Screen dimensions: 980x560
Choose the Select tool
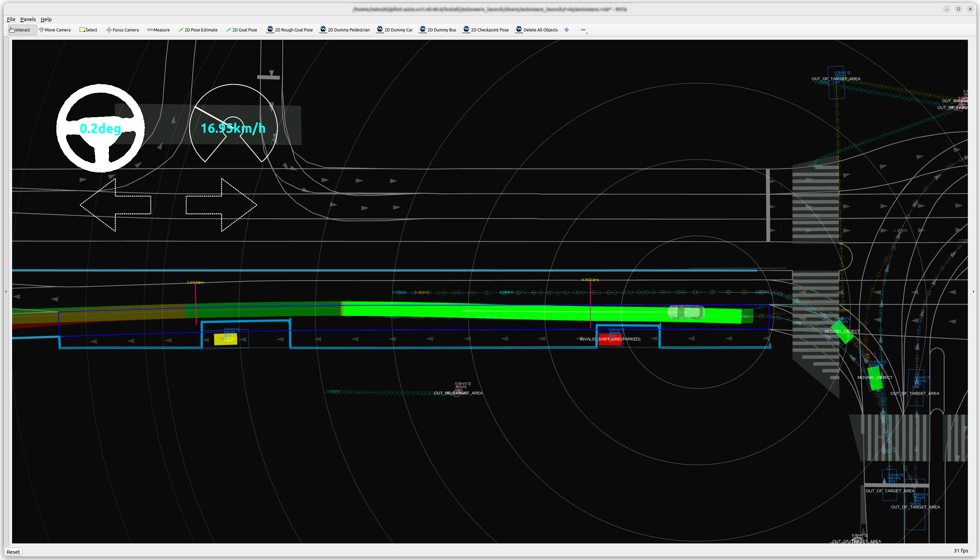pos(89,30)
